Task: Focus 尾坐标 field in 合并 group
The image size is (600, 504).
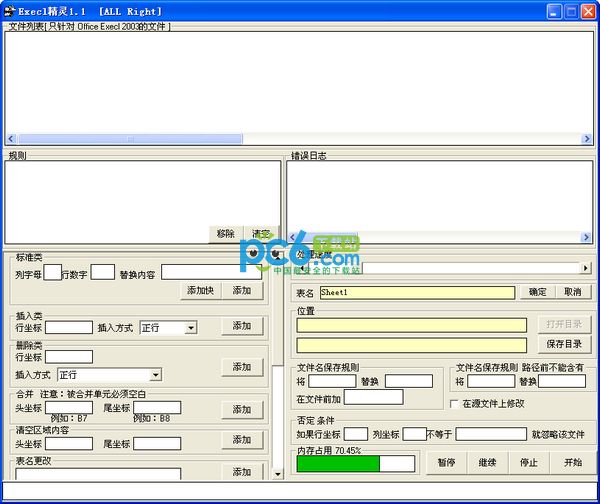Action: pyautogui.click(x=157, y=408)
